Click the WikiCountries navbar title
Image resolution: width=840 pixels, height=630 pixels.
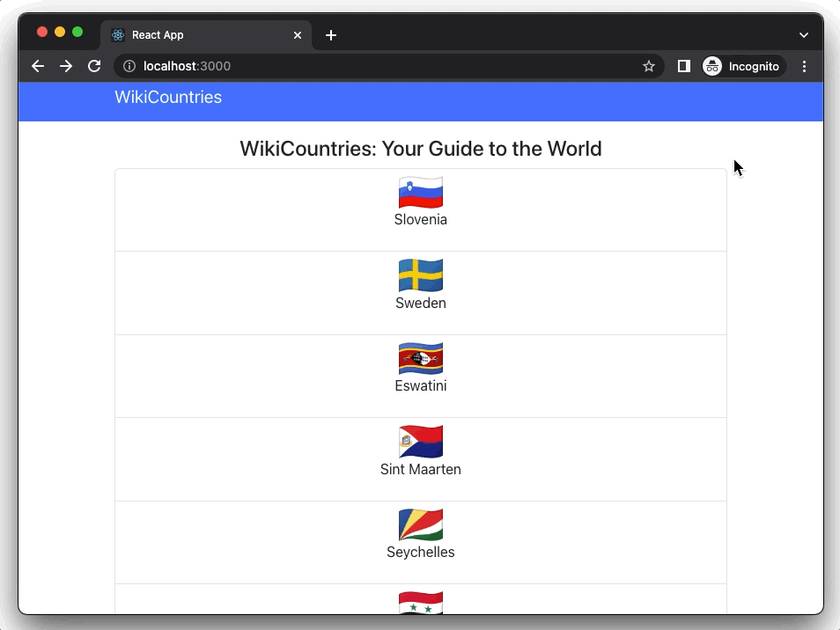click(168, 97)
